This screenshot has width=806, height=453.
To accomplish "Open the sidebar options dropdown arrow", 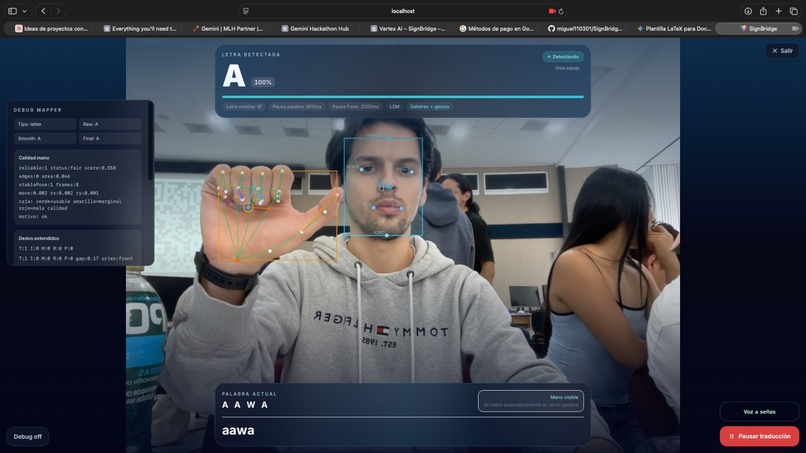I will [25, 11].
